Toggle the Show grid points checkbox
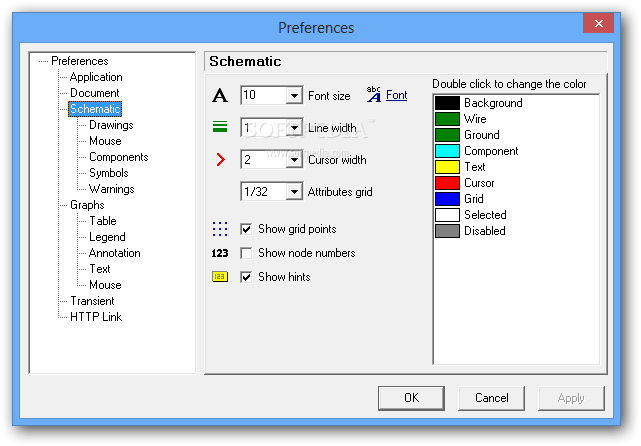 click(x=246, y=229)
